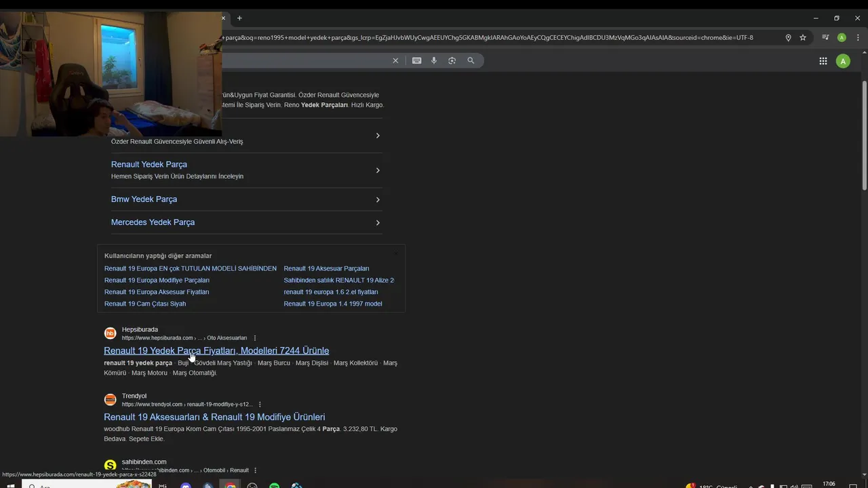Open Discord from the taskbar
868x488 pixels.
click(186, 485)
